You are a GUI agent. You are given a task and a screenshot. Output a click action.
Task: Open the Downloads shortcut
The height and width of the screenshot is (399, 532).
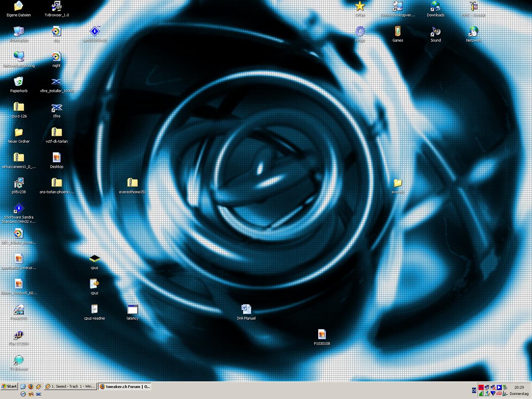coord(436,6)
